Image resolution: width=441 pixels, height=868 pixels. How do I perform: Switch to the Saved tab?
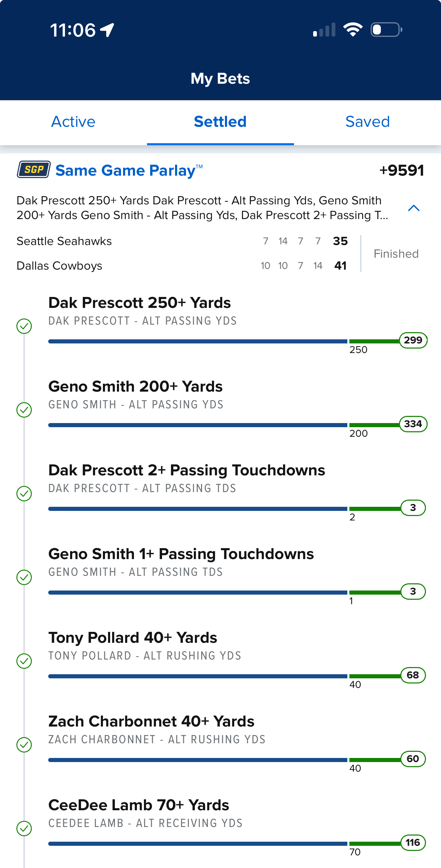[367, 122]
